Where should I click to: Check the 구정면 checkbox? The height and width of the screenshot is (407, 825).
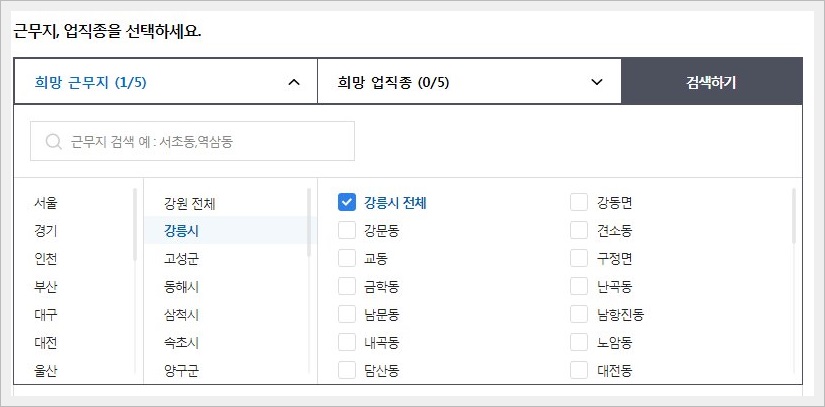pyautogui.click(x=579, y=259)
